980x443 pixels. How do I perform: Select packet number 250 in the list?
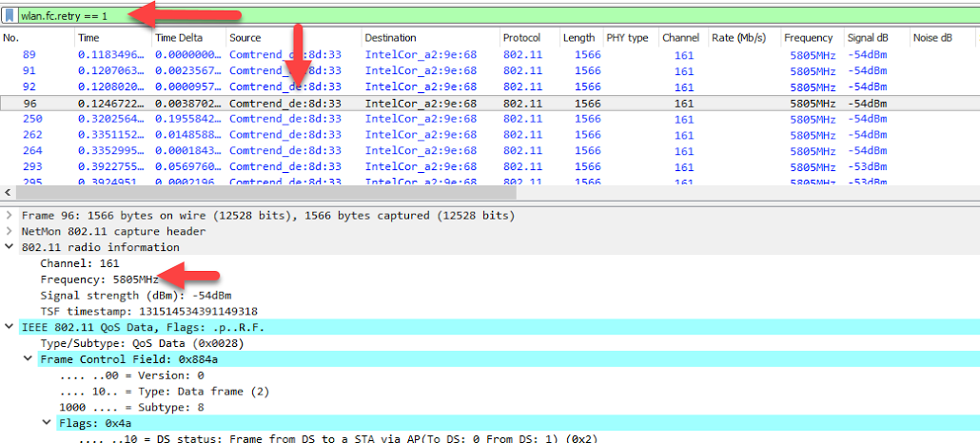[x=31, y=119]
